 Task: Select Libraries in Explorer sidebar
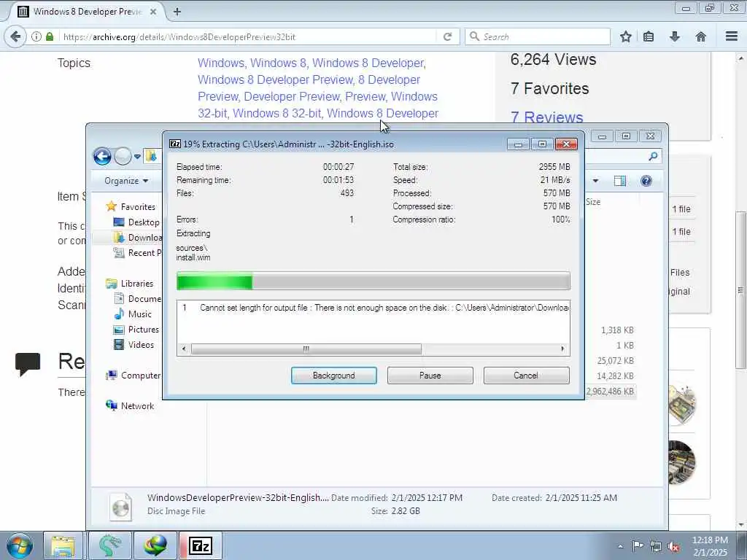coord(136,284)
